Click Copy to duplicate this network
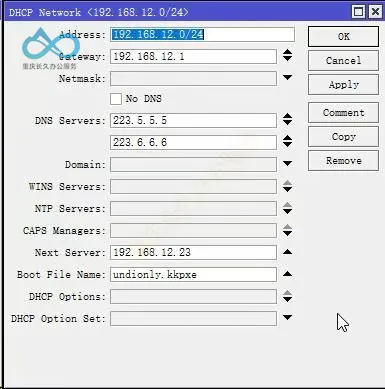 tap(343, 137)
